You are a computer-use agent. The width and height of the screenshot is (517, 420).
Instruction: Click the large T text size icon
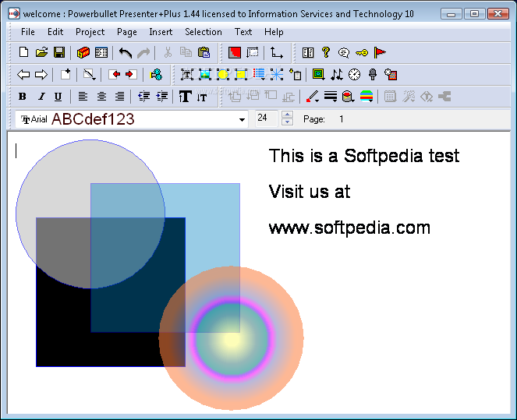185,97
